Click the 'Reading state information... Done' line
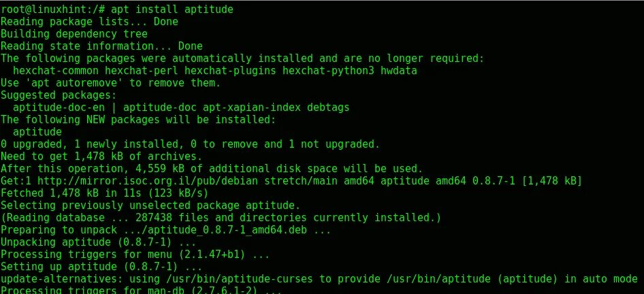Viewport: 644px width, 294px height. point(101,46)
